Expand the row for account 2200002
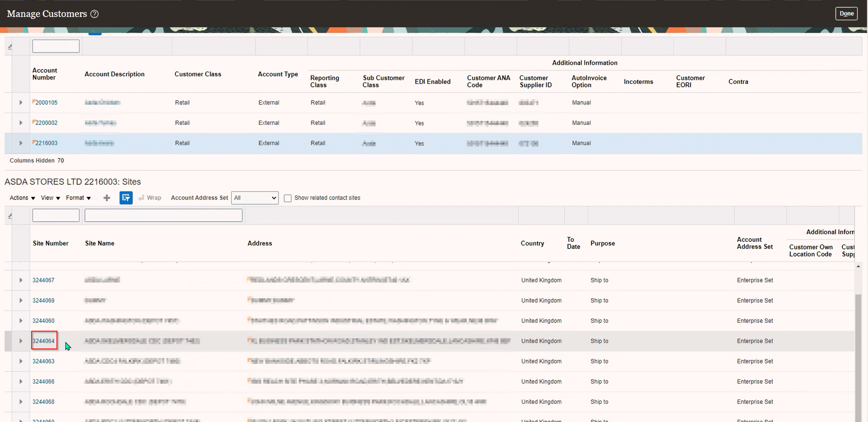868x422 pixels. click(x=21, y=123)
